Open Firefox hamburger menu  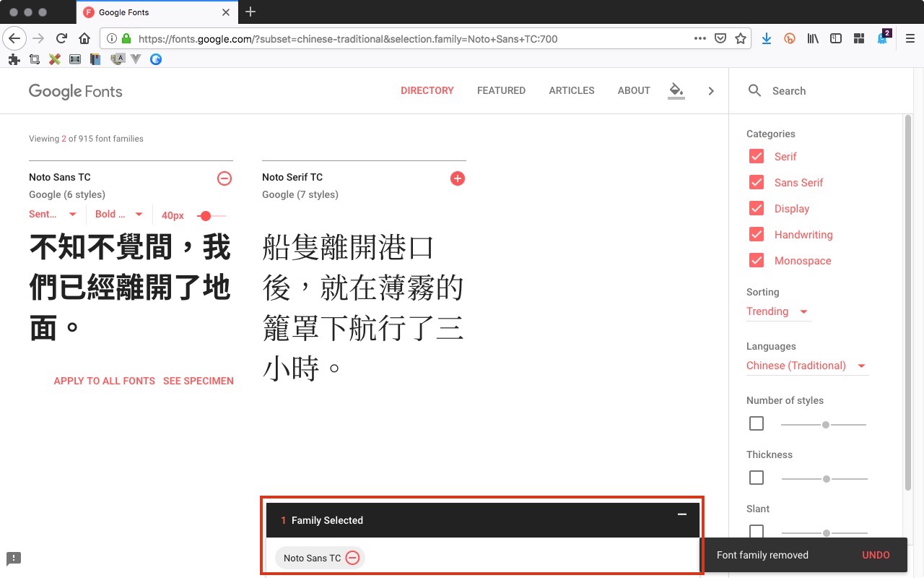910,38
